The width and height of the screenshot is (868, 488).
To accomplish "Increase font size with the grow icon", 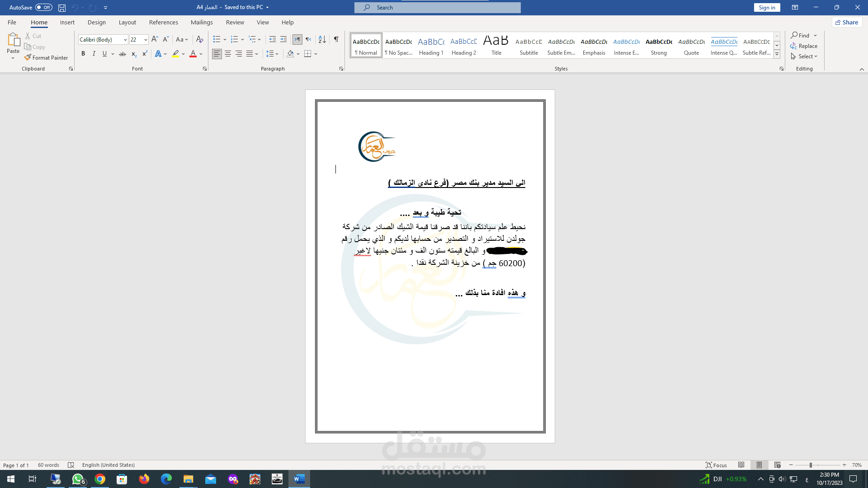I will click(x=155, y=39).
